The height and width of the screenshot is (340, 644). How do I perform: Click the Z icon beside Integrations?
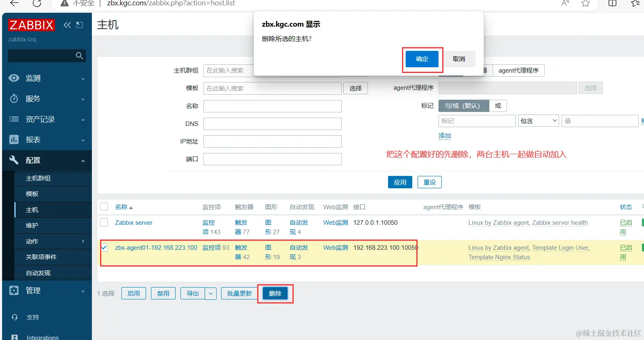[x=15, y=337]
